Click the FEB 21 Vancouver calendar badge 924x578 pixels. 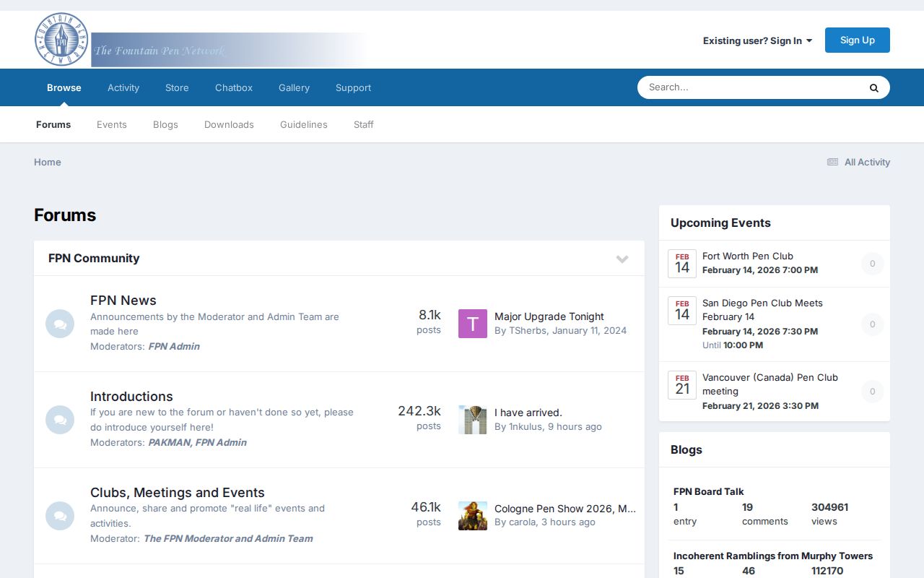point(681,385)
